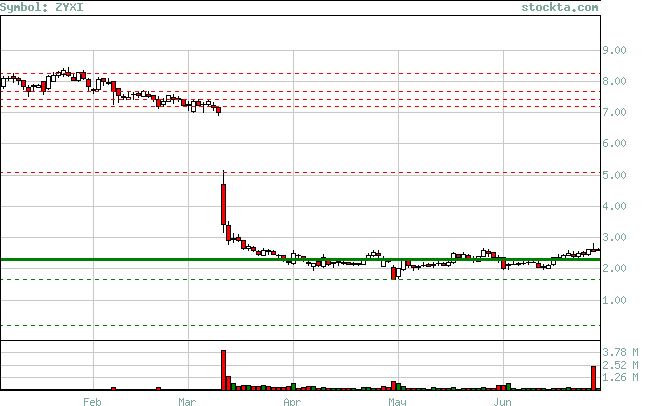The image size is (655, 406).
Task: Click the 4.00 price axis label
Action: click(x=614, y=206)
